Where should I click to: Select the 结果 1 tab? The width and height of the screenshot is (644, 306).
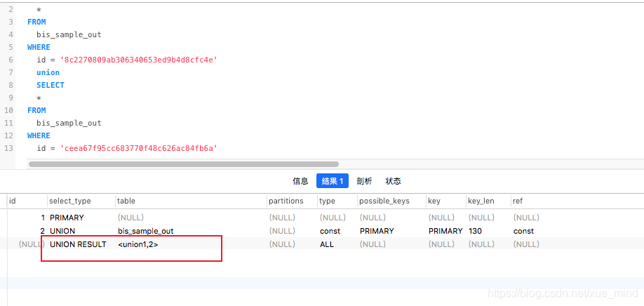[333, 181]
